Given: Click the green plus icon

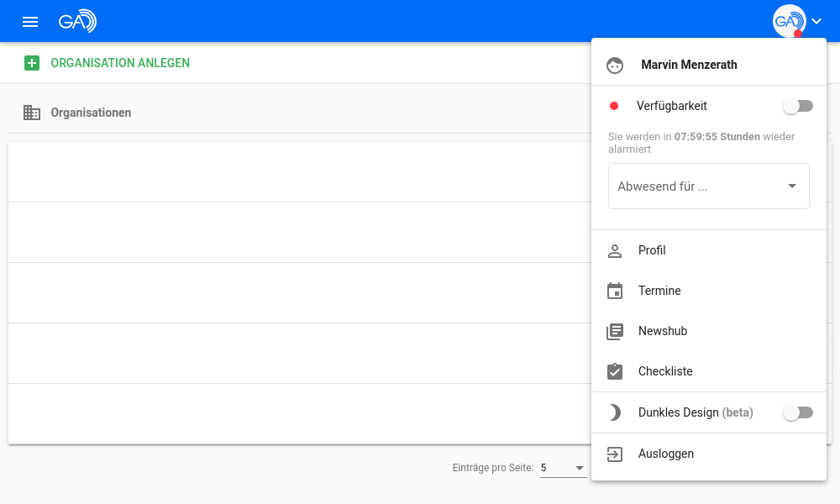Looking at the screenshot, I should [x=32, y=63].
